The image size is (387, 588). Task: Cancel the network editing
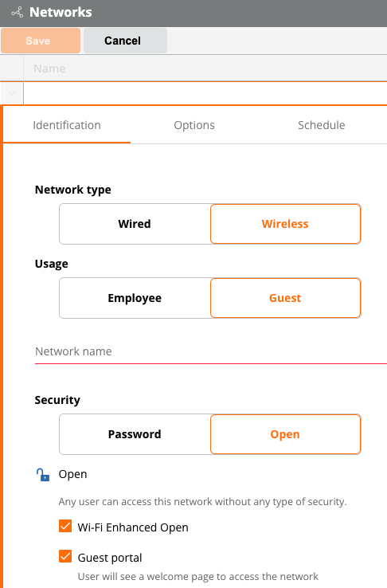point(125,41)
